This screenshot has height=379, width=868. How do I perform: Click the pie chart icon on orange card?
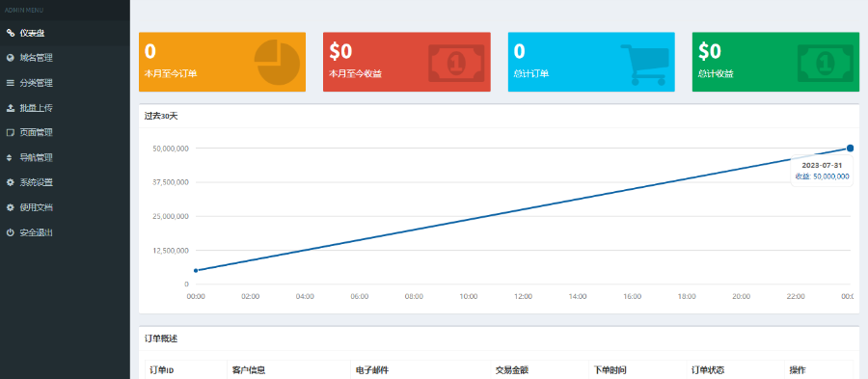[277, 62]
